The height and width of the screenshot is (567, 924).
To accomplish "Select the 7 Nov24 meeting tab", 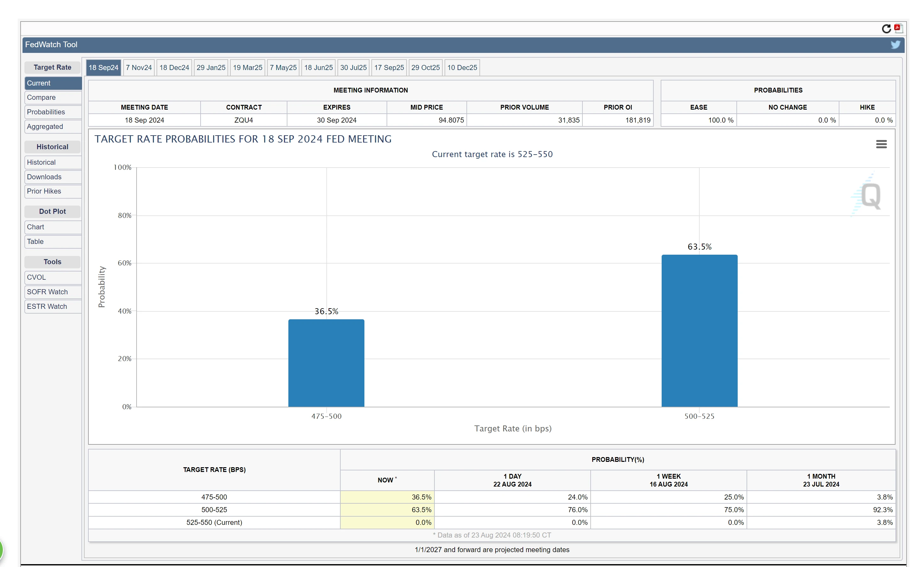I will tap(138, 67).
